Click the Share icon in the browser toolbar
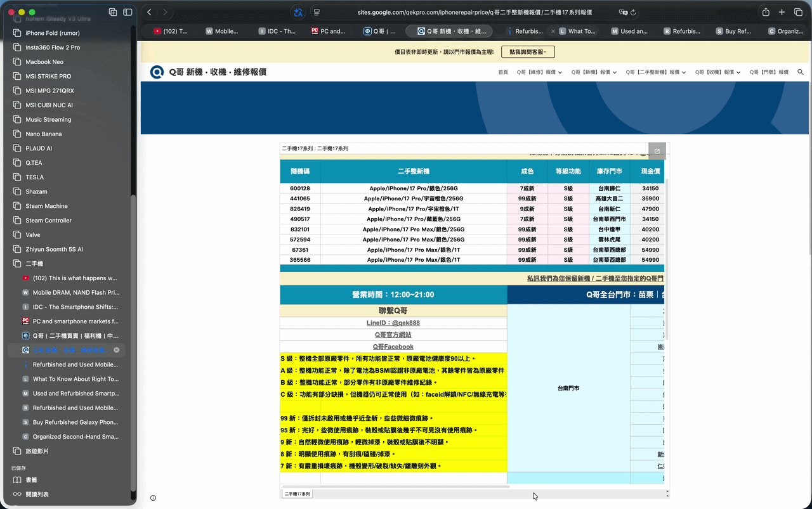812x509 pixels. [x=765, y=11]
